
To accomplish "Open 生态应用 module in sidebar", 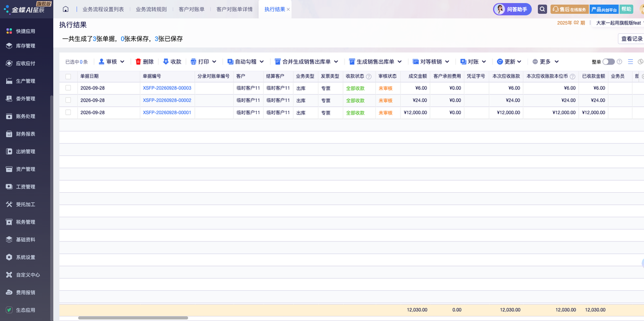I will [20, 310].
